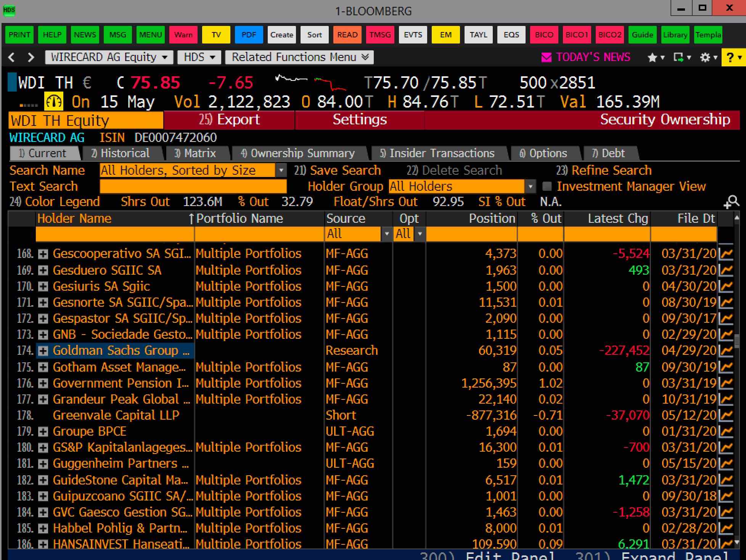Click chart icon in Greenvale Capital LLP row
Screen dimensions: 746x560
pyautogui.click(x=726, y=415)
